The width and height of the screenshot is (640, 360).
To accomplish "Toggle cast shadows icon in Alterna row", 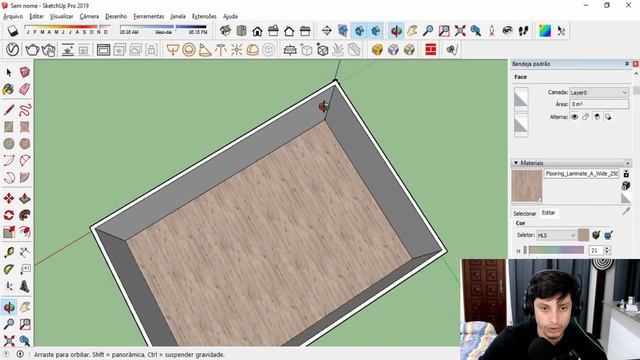I will pos(597,117).
